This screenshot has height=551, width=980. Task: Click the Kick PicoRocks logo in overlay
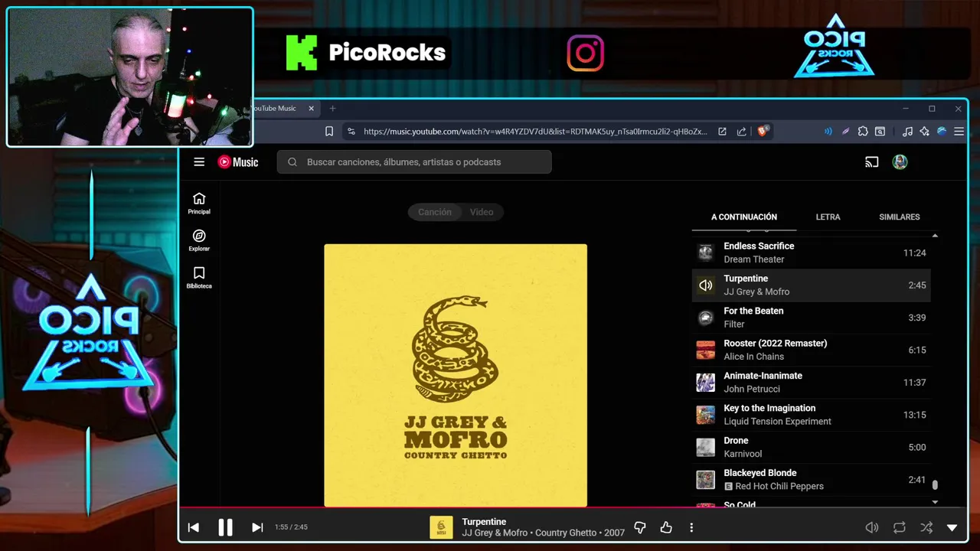click(364, 53)
